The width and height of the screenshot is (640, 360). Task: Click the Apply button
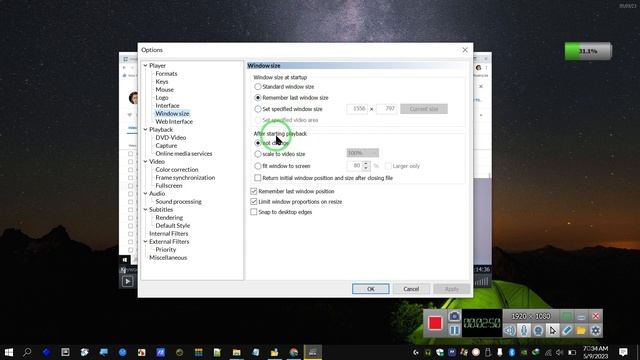(451, 289)
